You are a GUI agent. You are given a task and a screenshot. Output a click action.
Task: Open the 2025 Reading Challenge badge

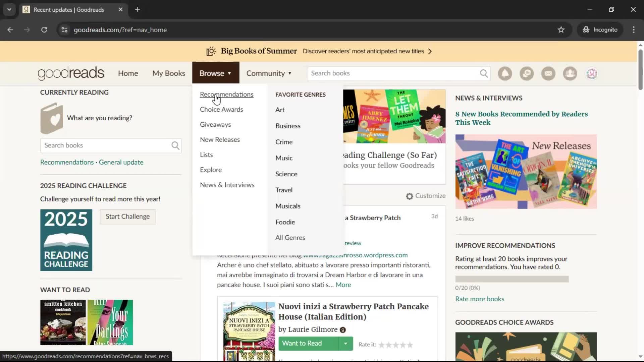[66, 240]
